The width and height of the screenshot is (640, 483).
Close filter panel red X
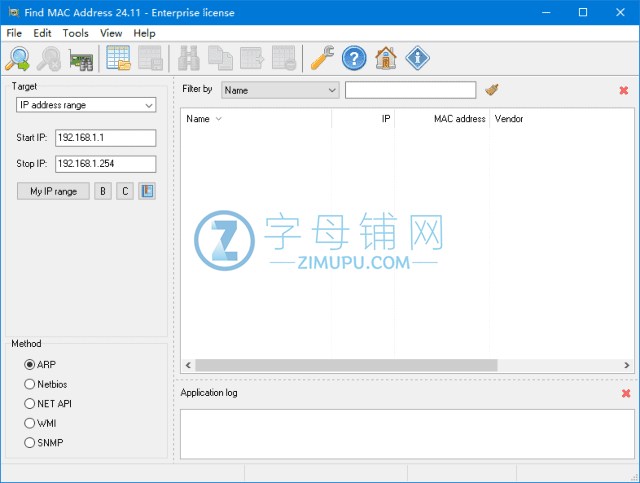click(624, 90)
